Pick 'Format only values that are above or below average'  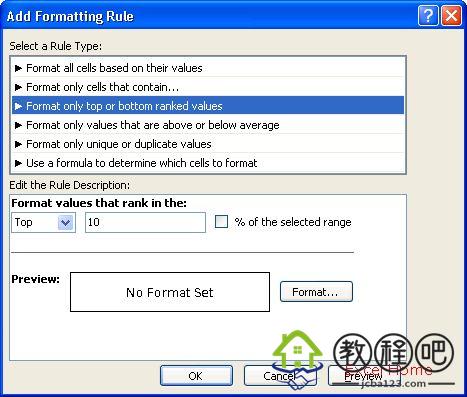(x=208, y=125)
